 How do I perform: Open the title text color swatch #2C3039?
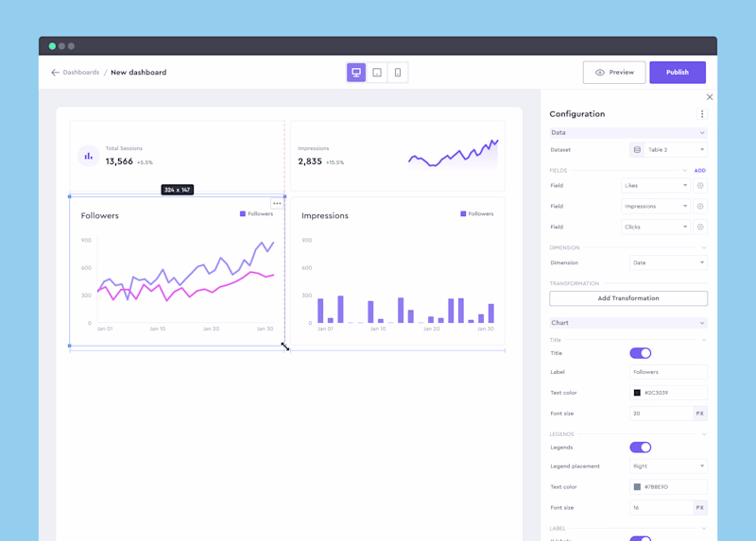[x=637, y=393]
